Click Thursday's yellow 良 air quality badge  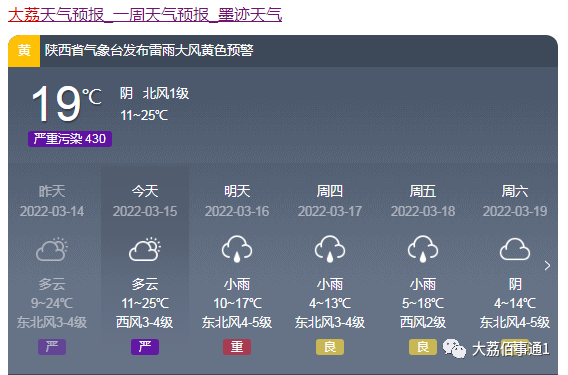point(330,347)
